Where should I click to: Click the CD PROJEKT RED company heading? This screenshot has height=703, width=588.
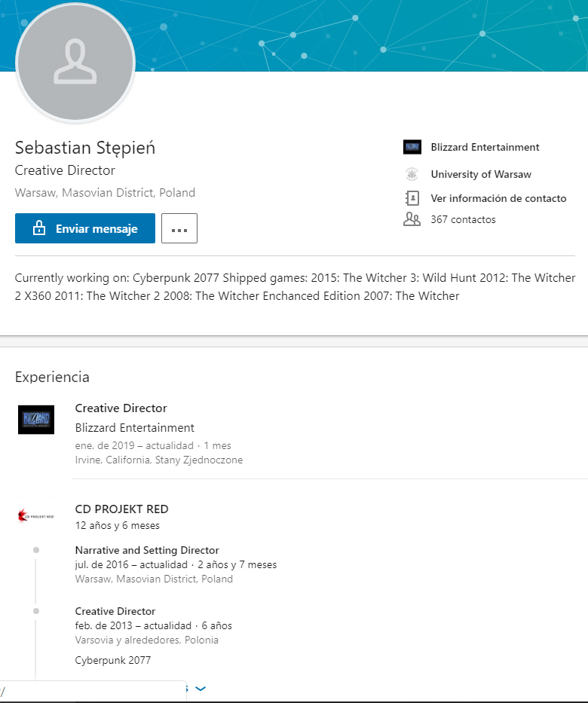[121, 509]
